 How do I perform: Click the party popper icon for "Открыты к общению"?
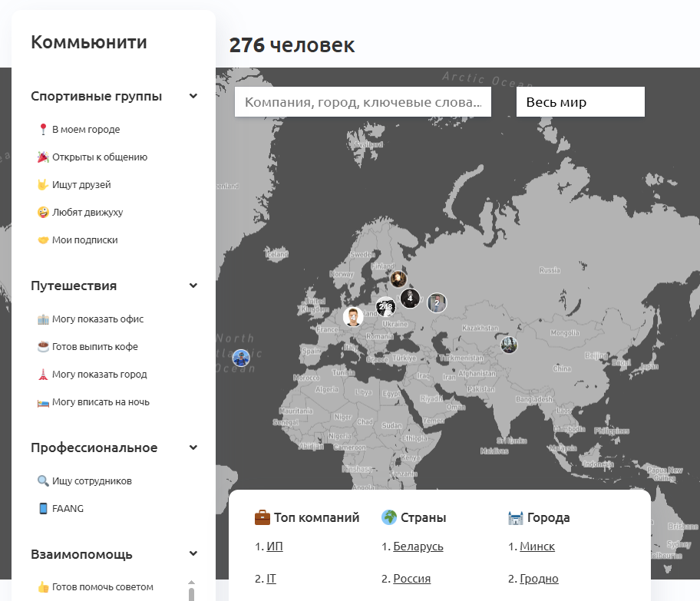coord(43,157)
